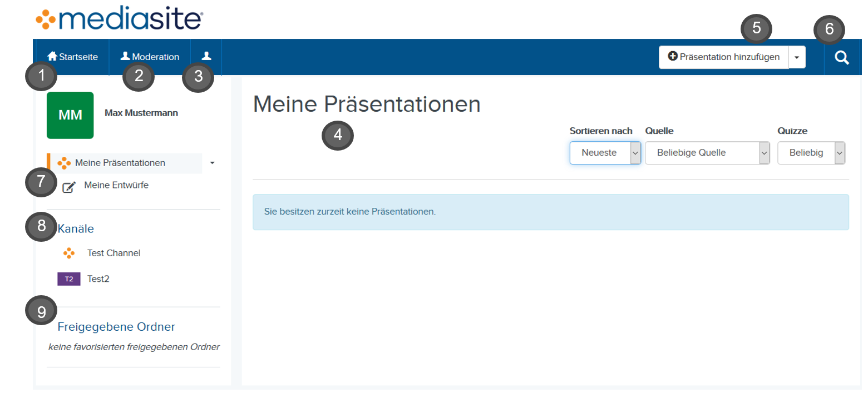868x398 pixels.
Task: Open the Freigegebene Ordner link
Action: tap(116, 327)
